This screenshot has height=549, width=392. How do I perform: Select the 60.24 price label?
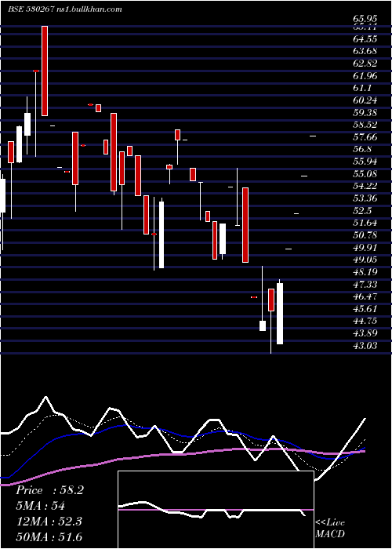pyautogui.click(x=365, y=100)
